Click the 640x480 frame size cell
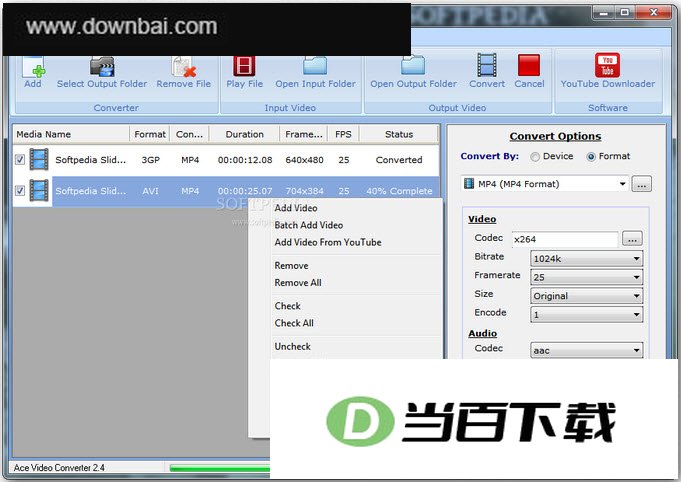This screenshot has height=482, width=681. tap(304, 160)
